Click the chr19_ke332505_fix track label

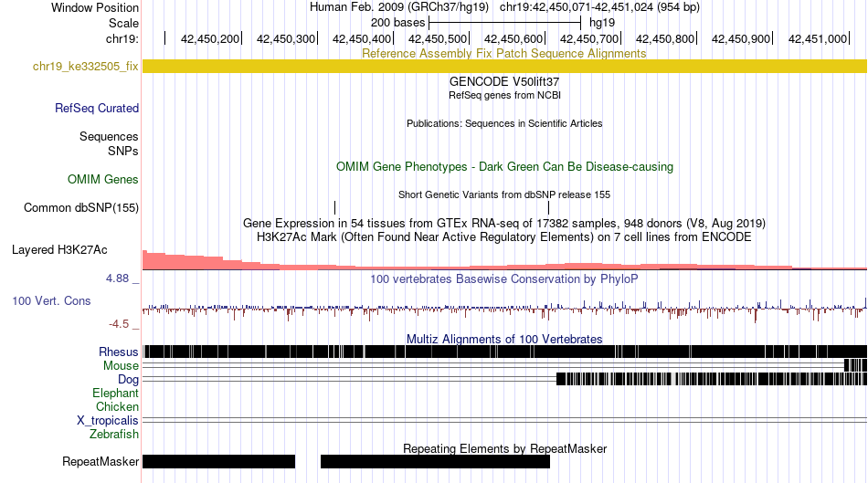pyautogui.click(x=85, y=67)
